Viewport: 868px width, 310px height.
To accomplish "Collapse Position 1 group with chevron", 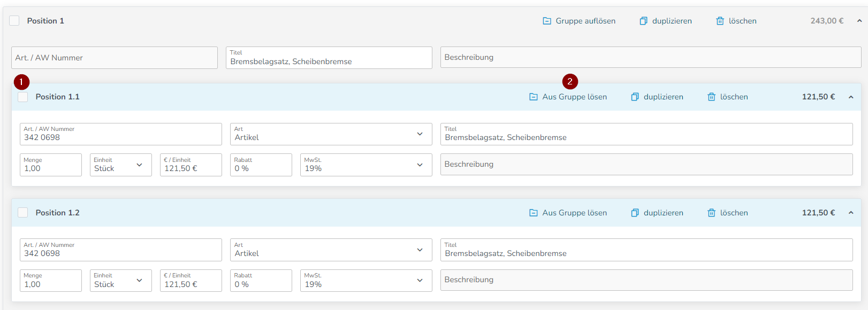I will click(x=859, y=21).
